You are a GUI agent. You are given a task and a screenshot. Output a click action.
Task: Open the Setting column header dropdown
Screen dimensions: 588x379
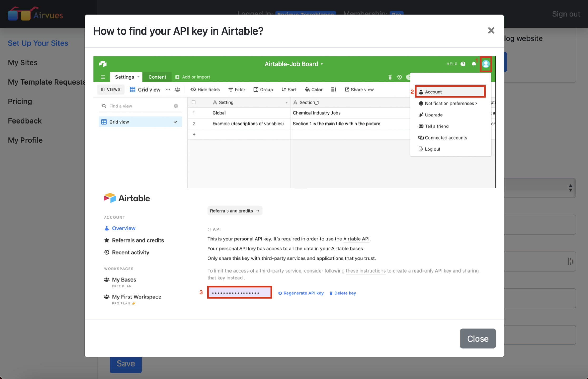pos(287,102)
